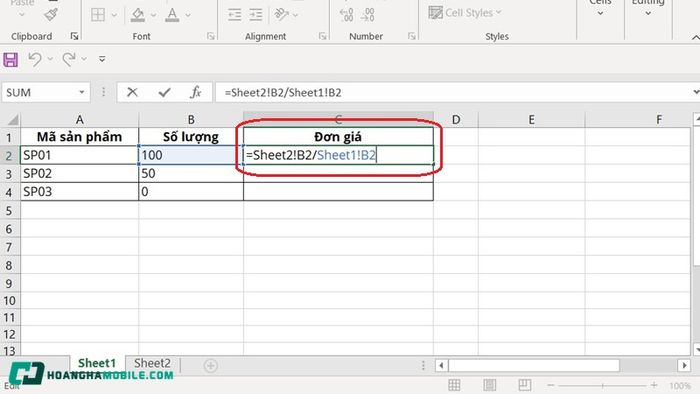Viewport: 700px width, 394px height.
Task: Switch to the Sheet1 tab
Action: click(97, 363)
